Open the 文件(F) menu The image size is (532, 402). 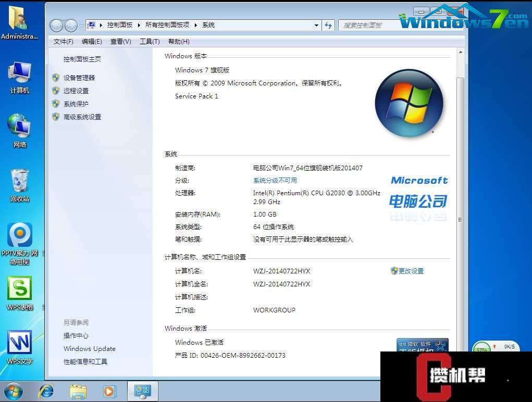pyautogui.click(x=64, y=42)
